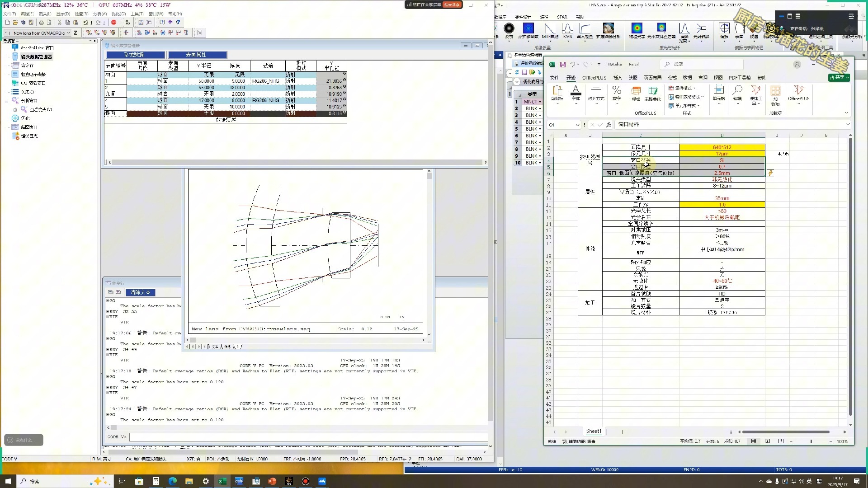The height and width of the screenshot is (488, 868).
Task: Click the Excel save icon
Action: click(x=563, y=65)
